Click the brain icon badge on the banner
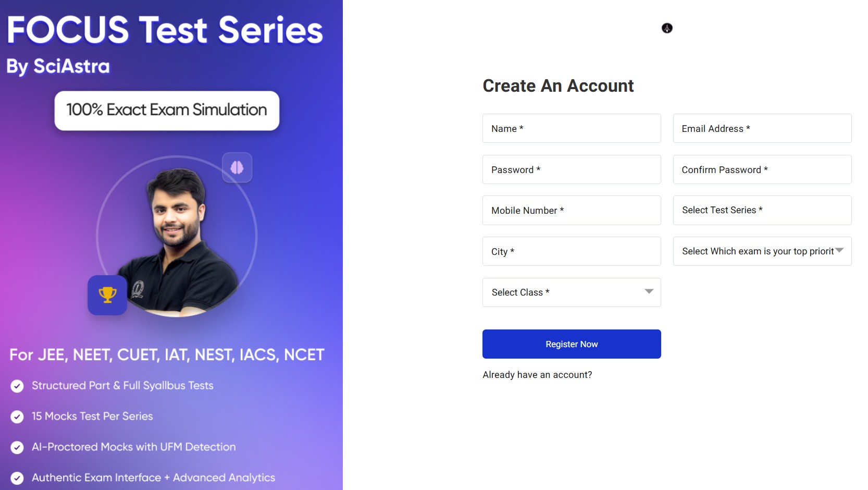Screen dimensions: 868x490 pos(237,167)
